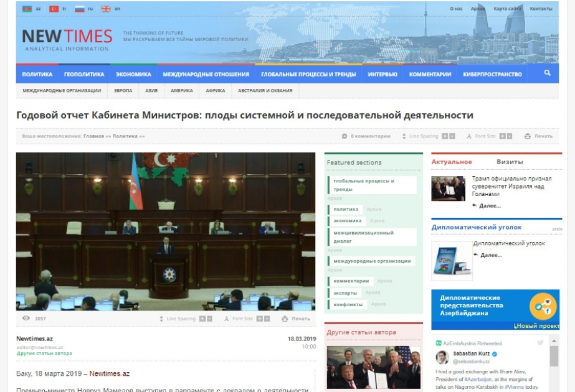575x392 pixels.
Task: Open Политика menu item
Action: (37, 74)
